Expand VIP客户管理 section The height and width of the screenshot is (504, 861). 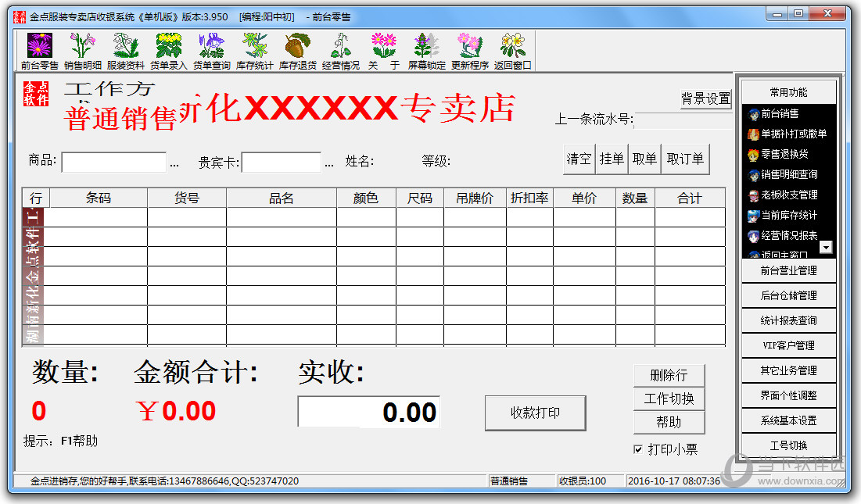[788, 345]
